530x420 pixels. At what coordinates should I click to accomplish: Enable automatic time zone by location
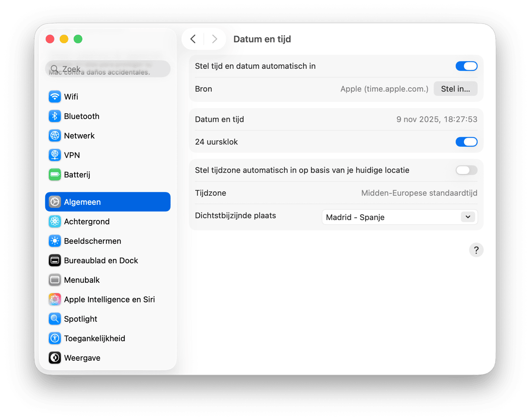(466, 170)
